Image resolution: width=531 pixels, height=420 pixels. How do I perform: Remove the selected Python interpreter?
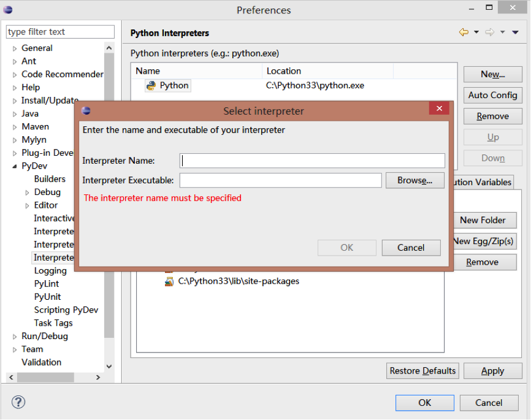click(x=493, y=116)
